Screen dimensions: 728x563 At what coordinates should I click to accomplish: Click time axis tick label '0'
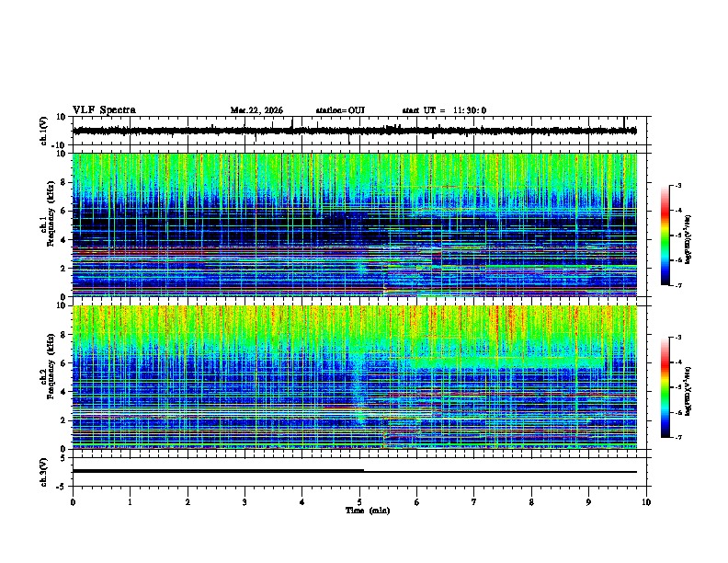pyautogui.click(x=73, y=502)
